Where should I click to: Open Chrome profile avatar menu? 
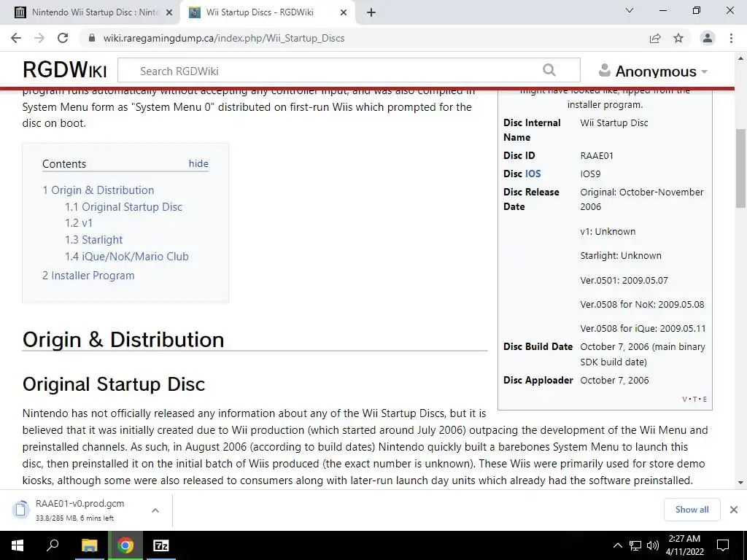pyautogui.click(x=708, y=38)
